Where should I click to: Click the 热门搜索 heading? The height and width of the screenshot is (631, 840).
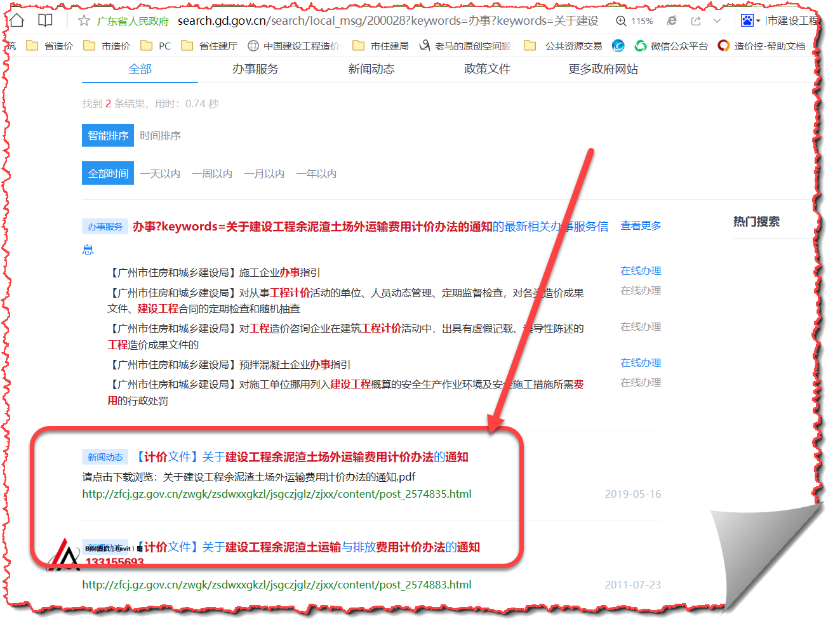(x=756, y=222)
